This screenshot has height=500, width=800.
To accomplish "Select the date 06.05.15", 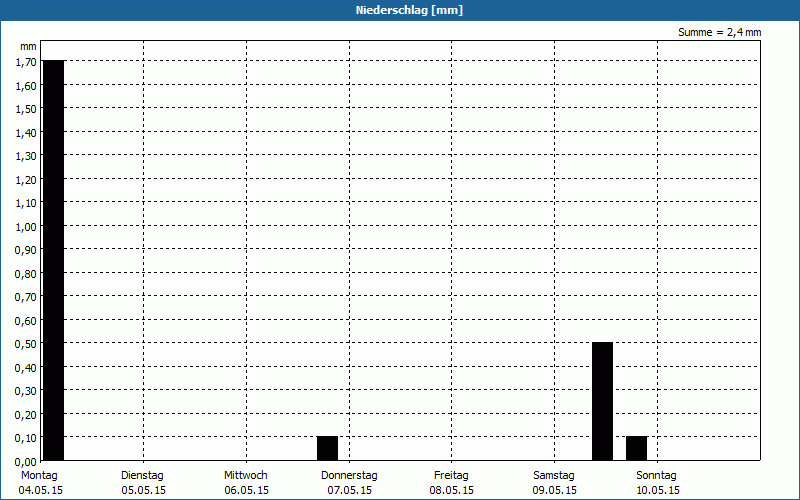I will [246, 490].
